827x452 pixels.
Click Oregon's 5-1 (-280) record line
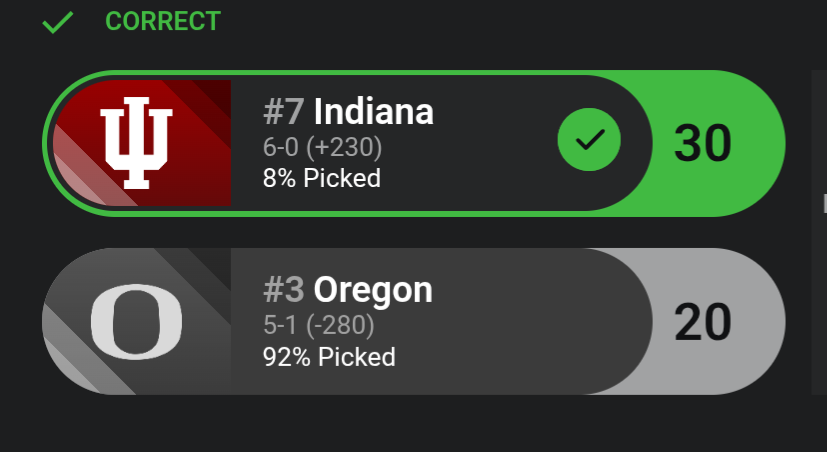tap(320, 326)
